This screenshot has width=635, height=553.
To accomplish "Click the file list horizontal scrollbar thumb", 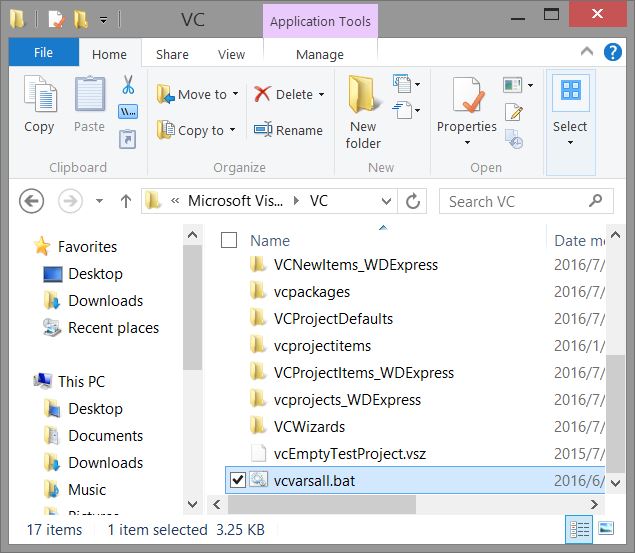I will [322, 504].
